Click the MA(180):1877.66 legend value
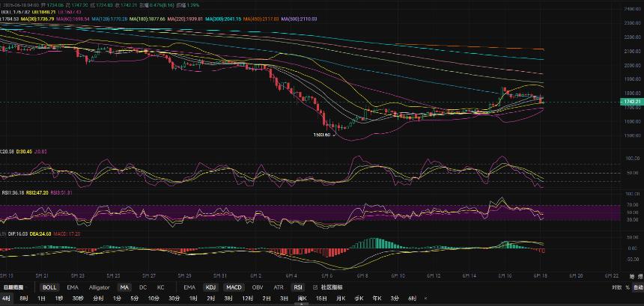Screen dimensions: 644x306 point(147,19)
